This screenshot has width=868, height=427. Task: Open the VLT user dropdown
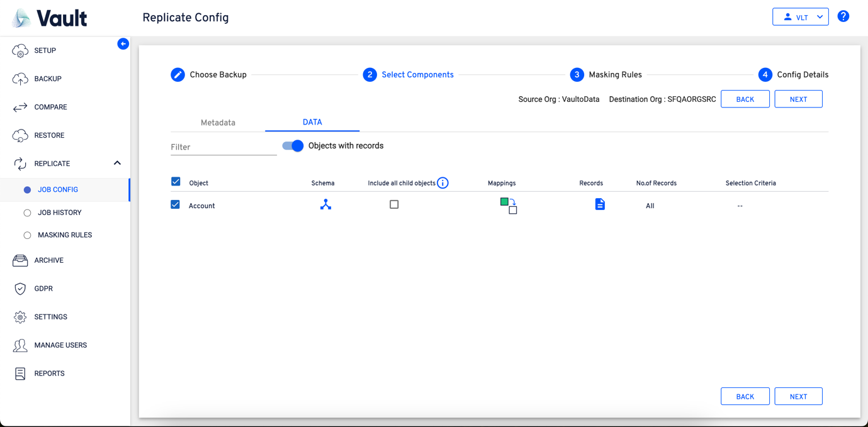coord(800,17)
